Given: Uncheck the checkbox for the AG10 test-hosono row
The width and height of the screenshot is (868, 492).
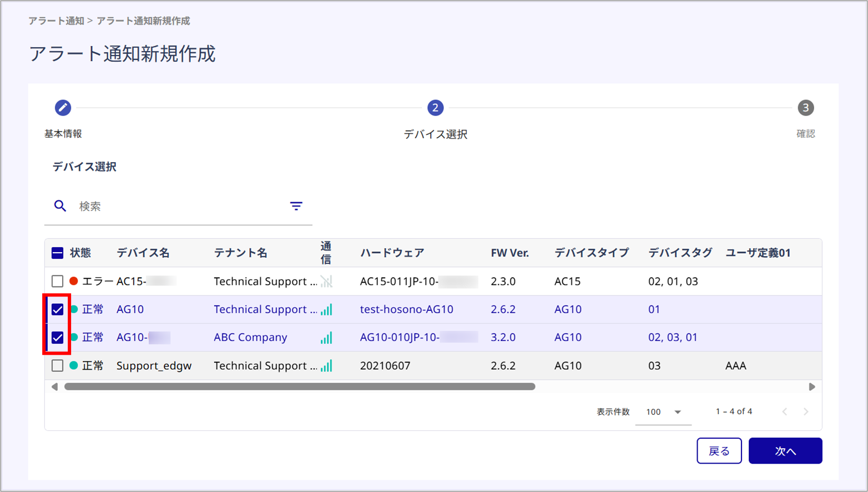Looking at the screenshot, I should [x=57, y=309].
